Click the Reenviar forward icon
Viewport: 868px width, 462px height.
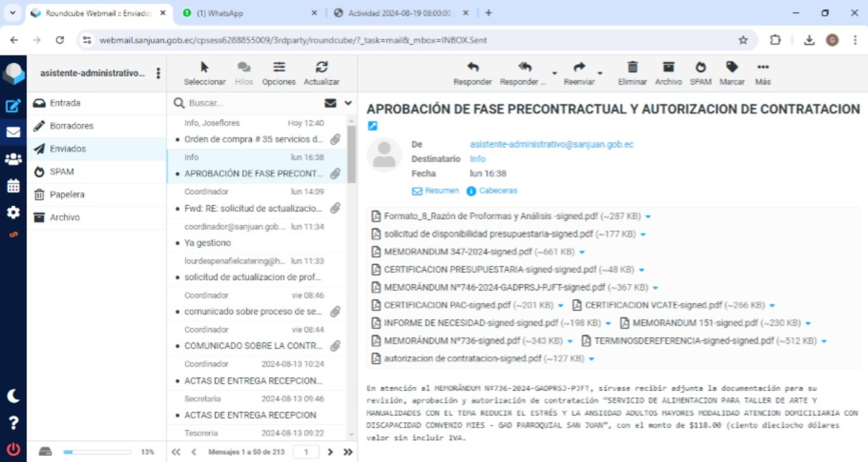(579, 67)
